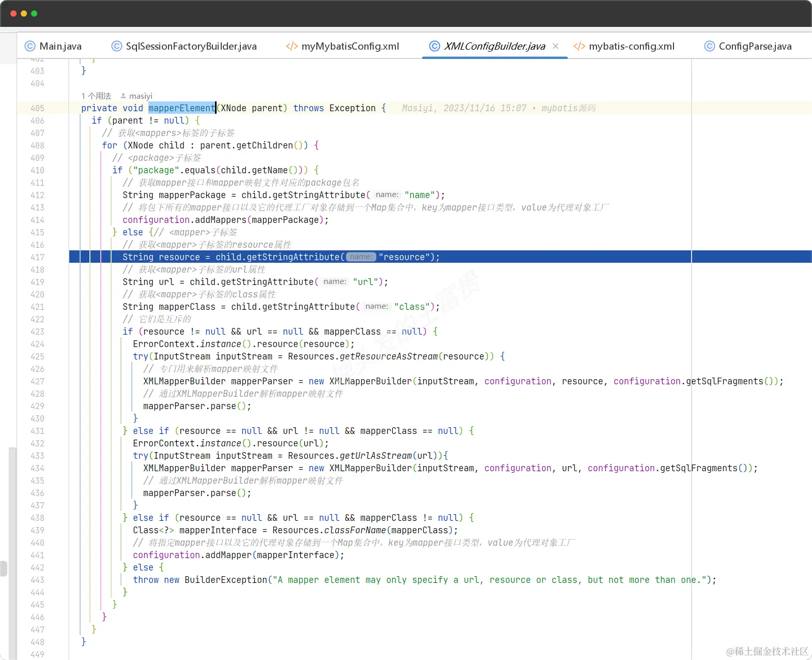This screenshot has height=660, width=812.
Task: Switch to the Main.java tab
Action: pos(53,46)
